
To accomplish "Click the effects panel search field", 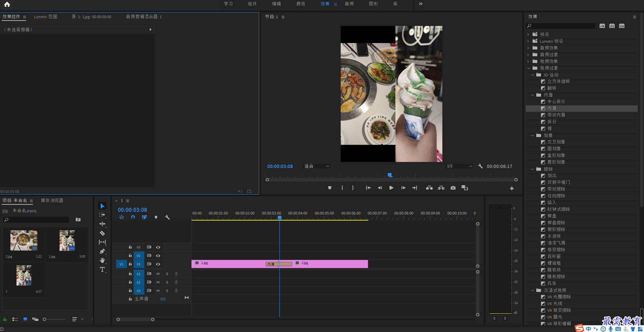I will tap(561, 26).
